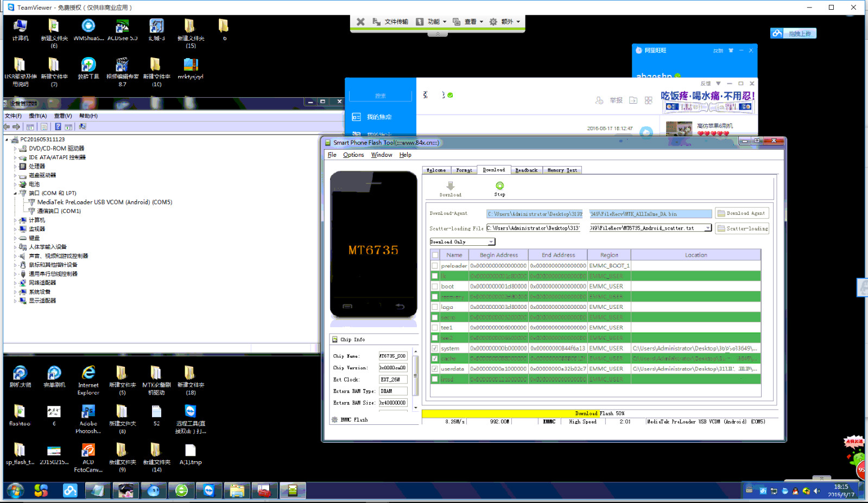
Task: Click the add-contact icon in chat window
Action: [599, 100]
